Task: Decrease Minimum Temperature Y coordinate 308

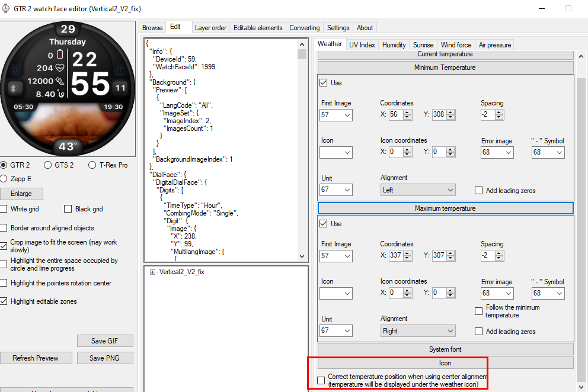Action: pyautogui.click(x=450, y=117)
